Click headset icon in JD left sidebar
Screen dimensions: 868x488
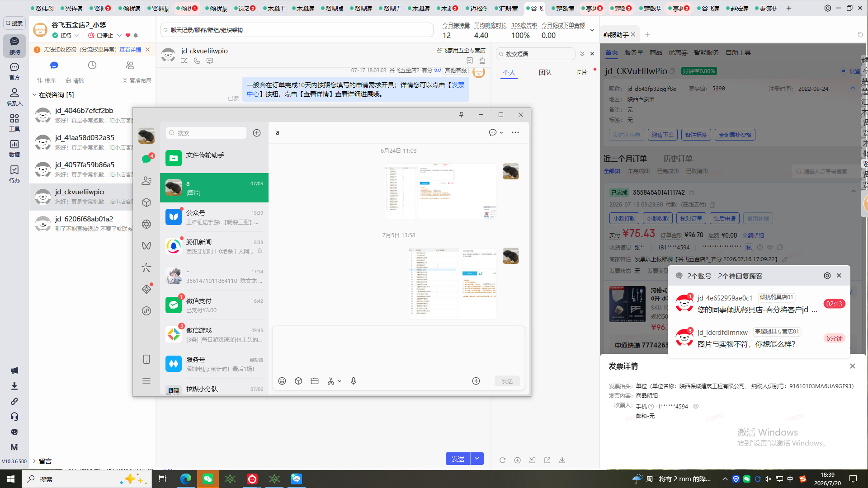click(14, 417)
